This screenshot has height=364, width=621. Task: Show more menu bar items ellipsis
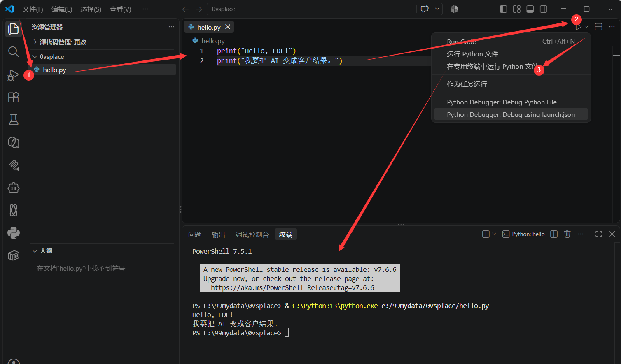click(x=145, y=9)
